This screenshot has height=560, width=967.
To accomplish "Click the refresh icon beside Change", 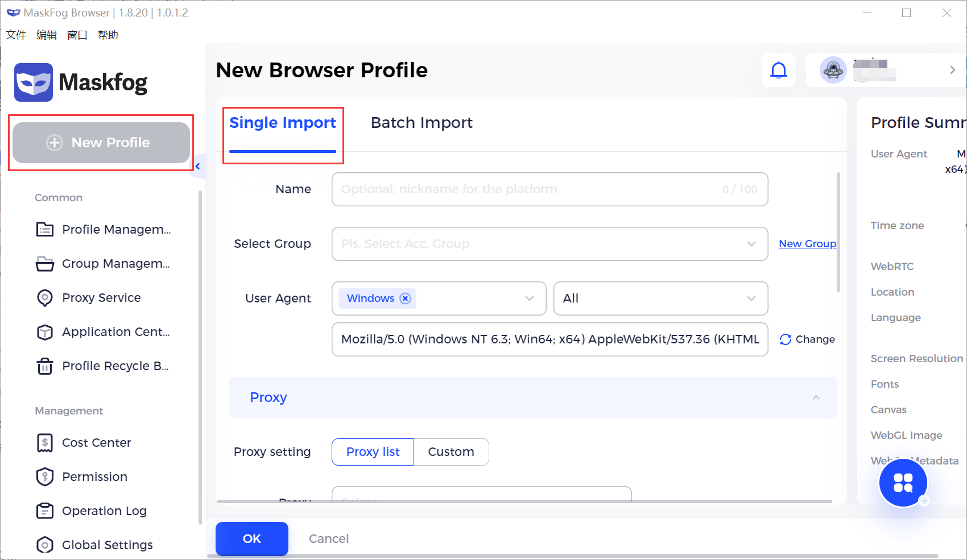I will click(786, 339).
